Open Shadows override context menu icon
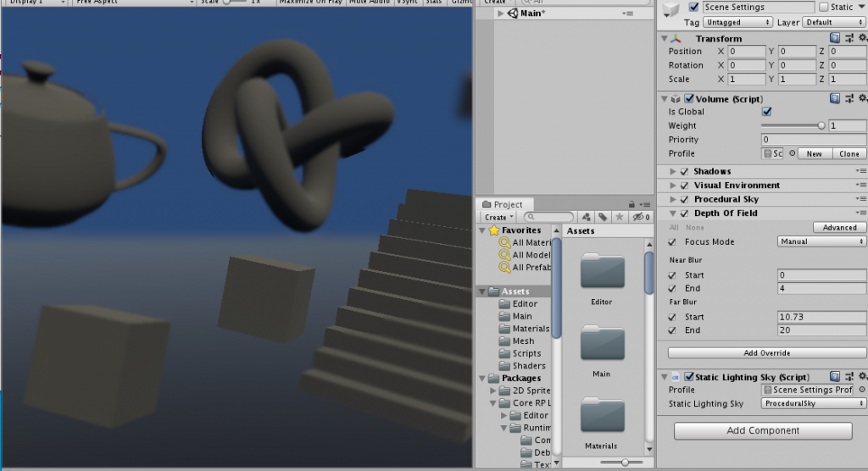Screen dimensions: 868x471 pos(861,171)
